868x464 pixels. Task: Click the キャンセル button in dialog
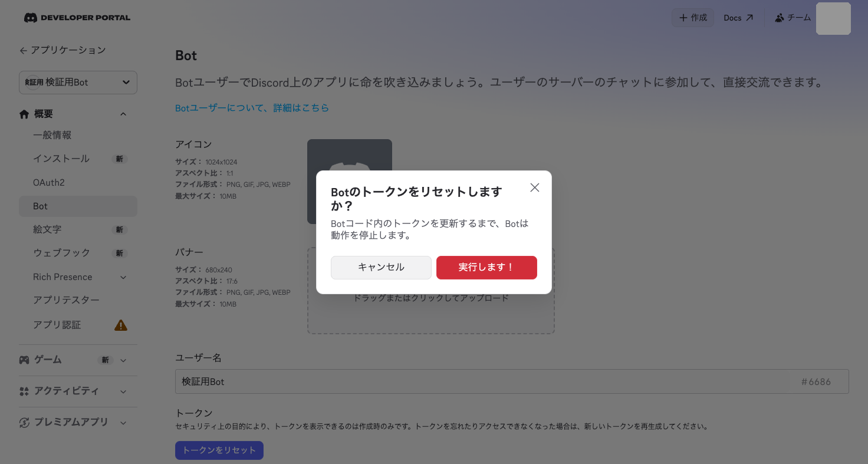point(381,267)
